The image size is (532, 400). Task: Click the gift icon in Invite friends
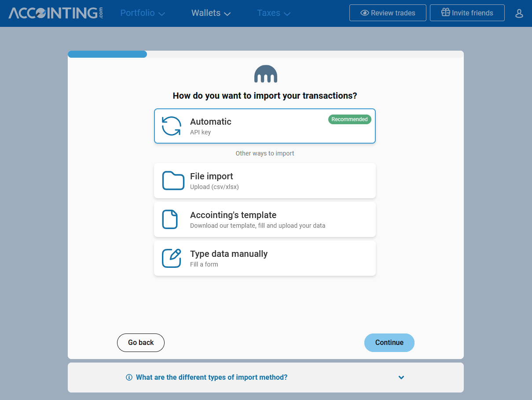point(446,12)
